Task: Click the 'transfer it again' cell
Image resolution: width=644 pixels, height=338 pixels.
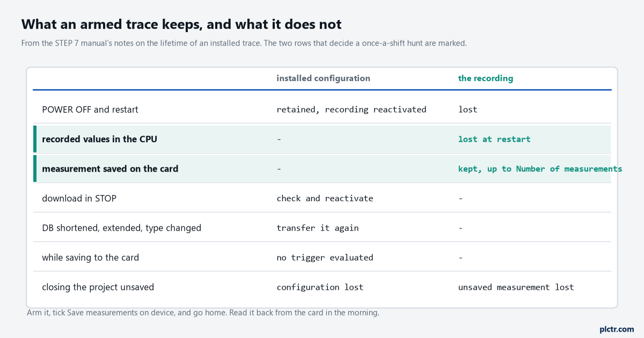Action: point(318,227)
